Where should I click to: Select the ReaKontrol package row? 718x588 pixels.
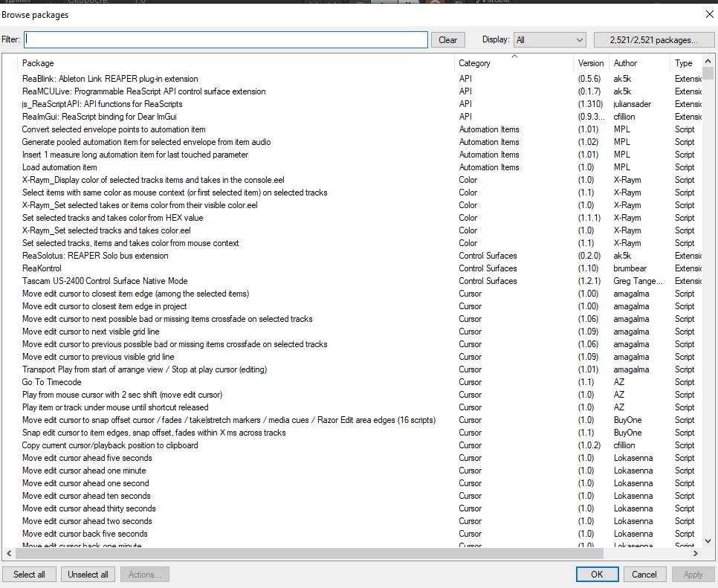(x=42, y=268)
